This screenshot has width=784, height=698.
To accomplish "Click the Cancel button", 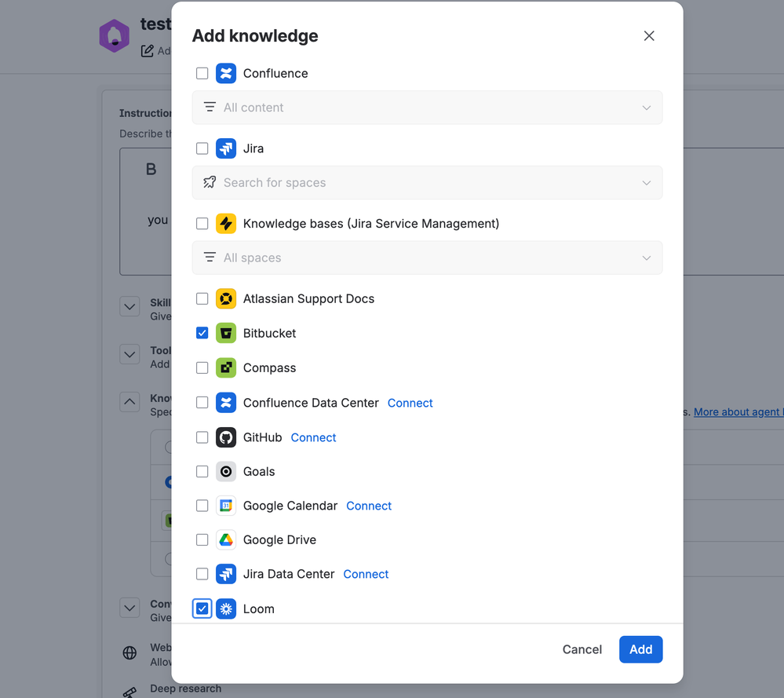I will [582, 649].
